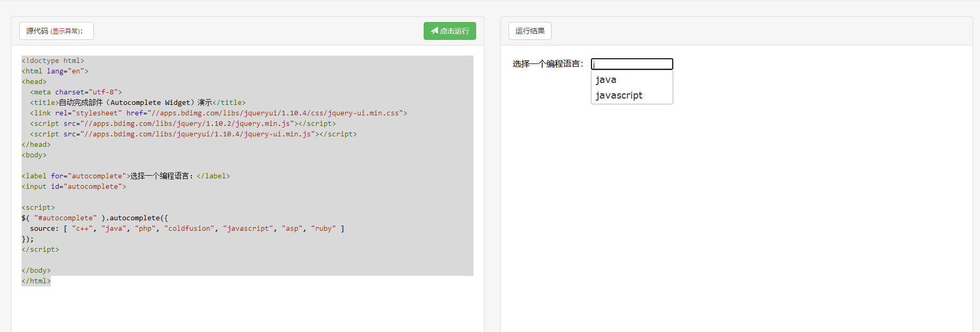980x332 pixels.
Task: Click the "ruby" string in source array
Action: point(324,229)
